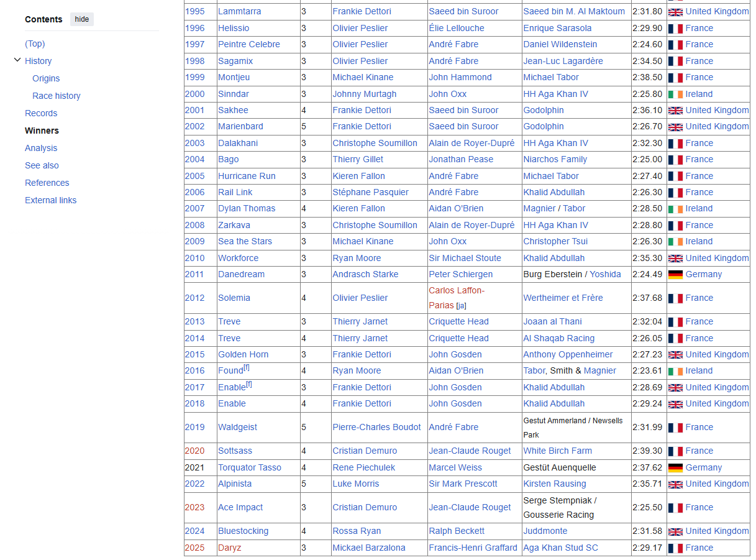Click the Germany flag in the 2011 row
Screen dimensions: 756x560
[675, 274]
